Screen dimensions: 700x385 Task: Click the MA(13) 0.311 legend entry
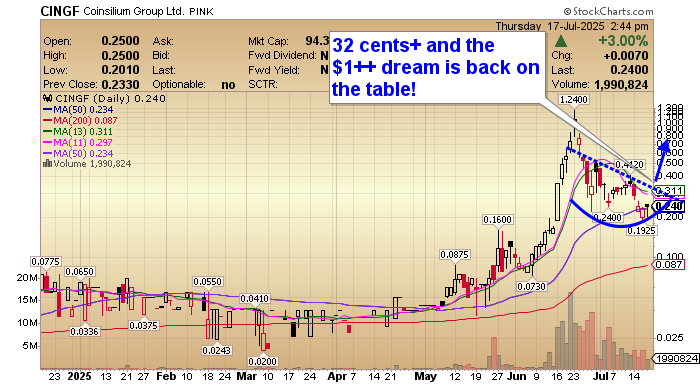click(x=78, y=132)
